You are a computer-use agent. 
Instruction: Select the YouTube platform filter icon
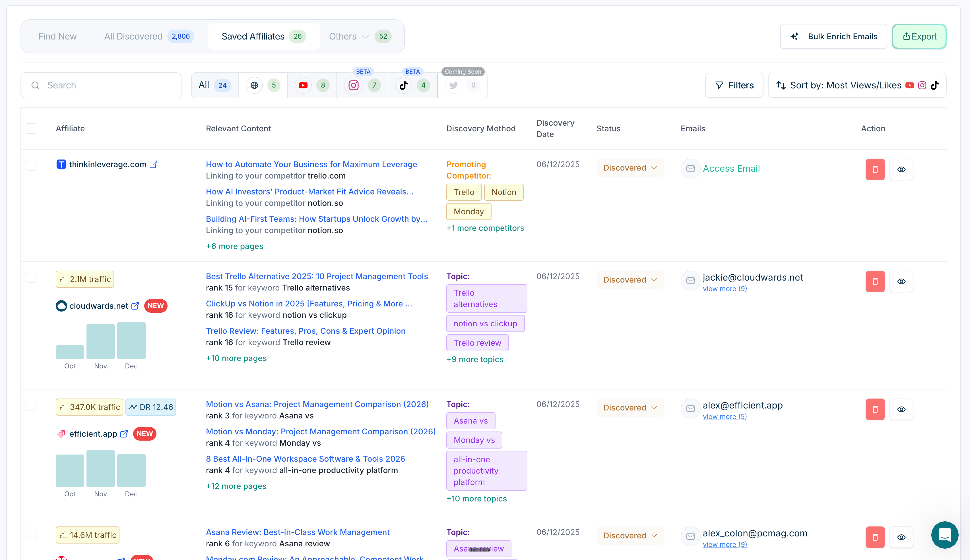[x=303, y=85]
